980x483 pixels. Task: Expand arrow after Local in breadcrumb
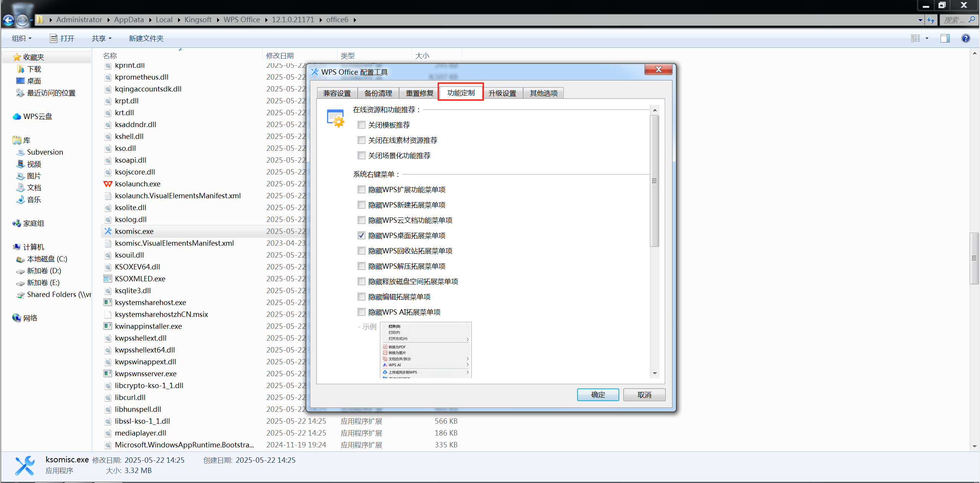(x=179, y=20)
